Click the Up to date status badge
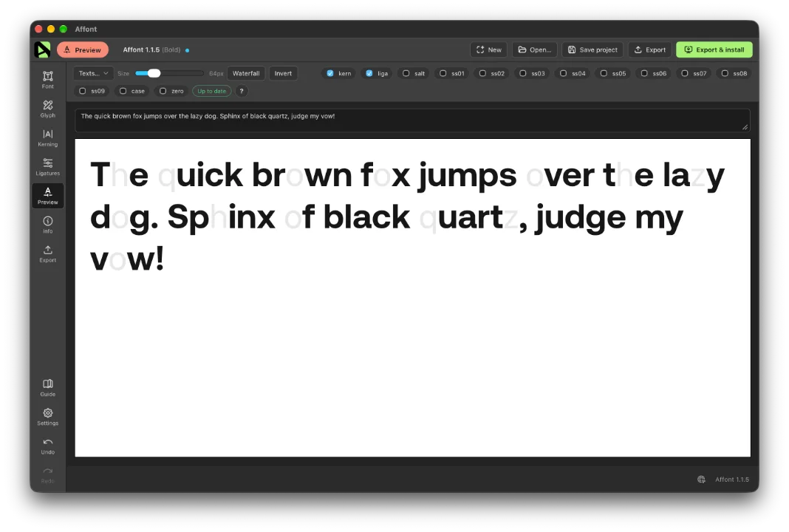789x532 pixels. [x=212, y=91]
